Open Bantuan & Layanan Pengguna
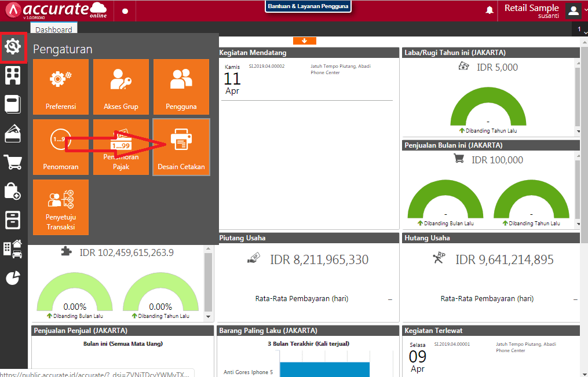The image size is (588, 377). tap(308, 6)
